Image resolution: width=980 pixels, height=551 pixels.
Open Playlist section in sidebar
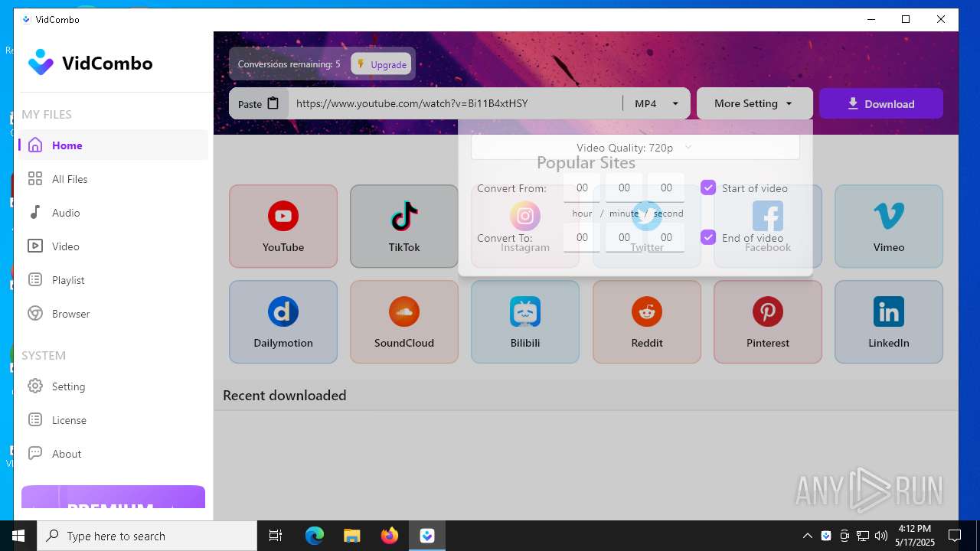113,280
